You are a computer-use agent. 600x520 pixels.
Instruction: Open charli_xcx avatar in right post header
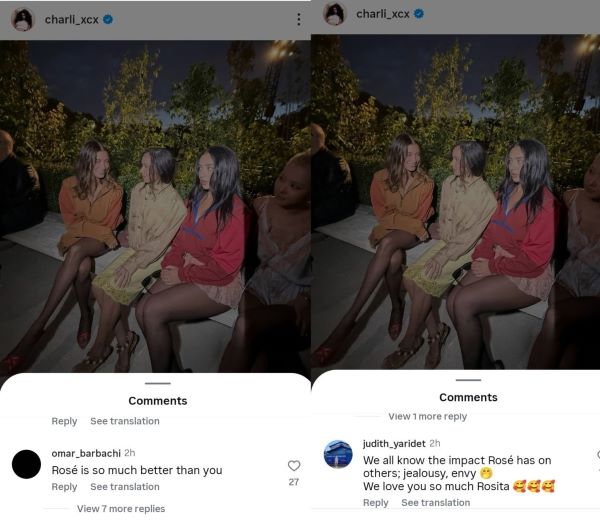[335, 14]
